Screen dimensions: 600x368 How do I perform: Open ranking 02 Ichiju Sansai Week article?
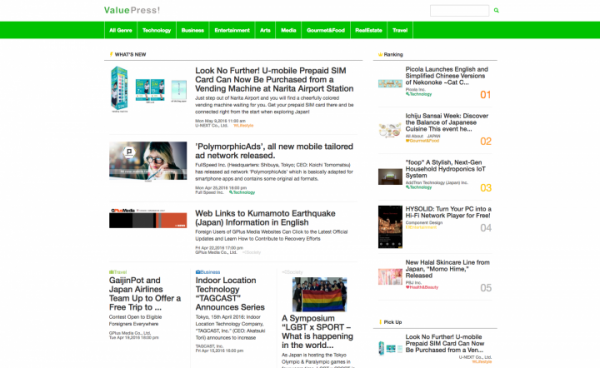tap(447, 122)
